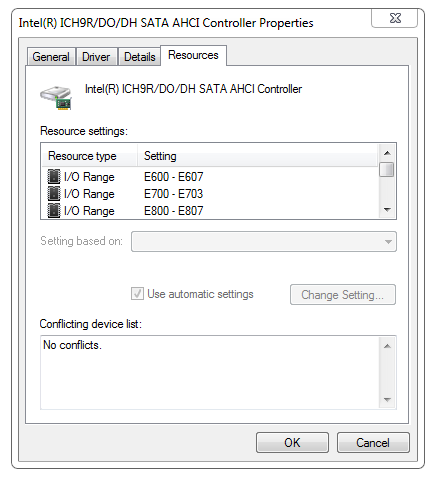
Task: Switch to the Driver tab
Action: pos(96,57)
